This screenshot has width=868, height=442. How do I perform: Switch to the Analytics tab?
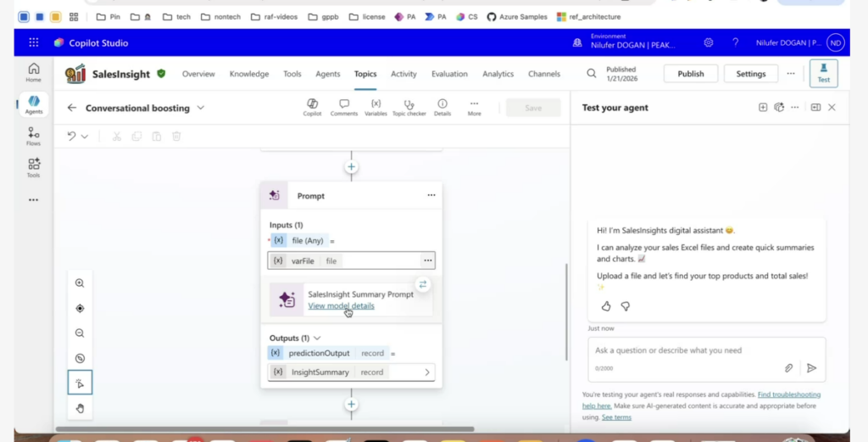coord(498,74)
